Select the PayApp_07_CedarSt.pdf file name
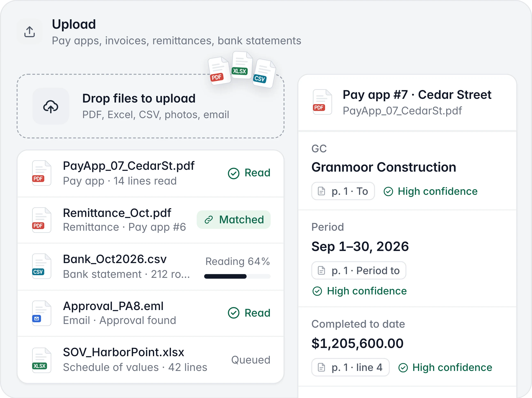The image size is (532, 398). click(129, 166)
